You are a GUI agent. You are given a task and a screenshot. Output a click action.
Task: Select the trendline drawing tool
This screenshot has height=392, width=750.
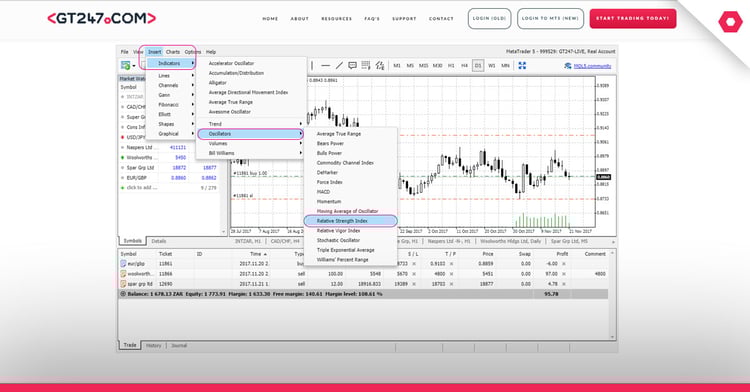pyautogui.click(x=339, y=65)
